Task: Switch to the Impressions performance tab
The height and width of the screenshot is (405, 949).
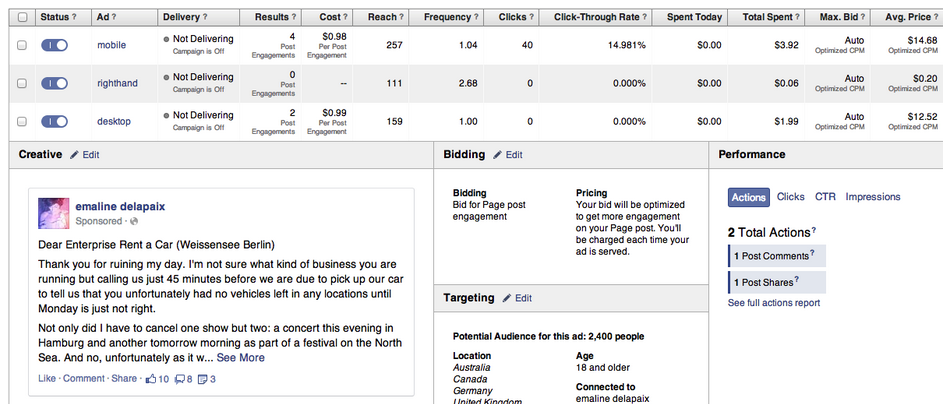Action: tap(873, 197)
